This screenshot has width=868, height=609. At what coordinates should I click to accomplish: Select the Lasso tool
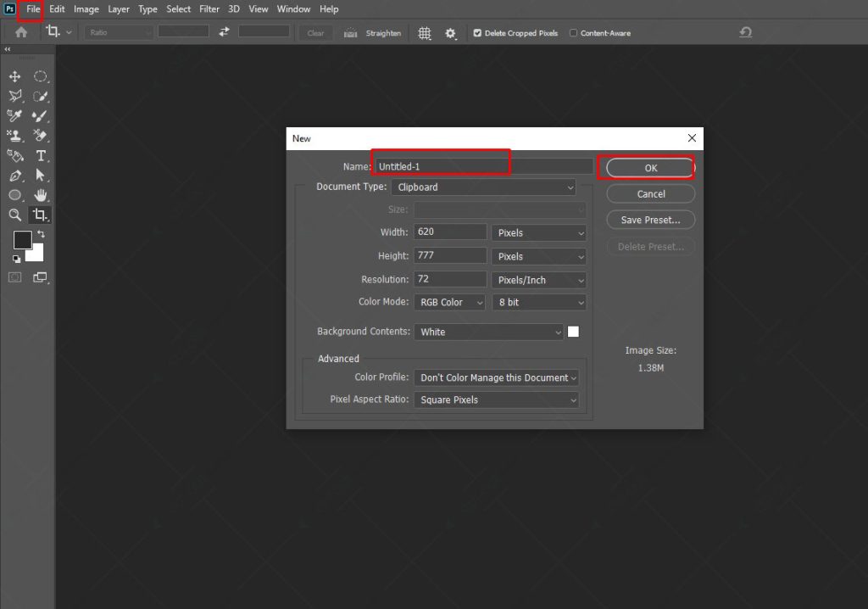click(14, 96)
